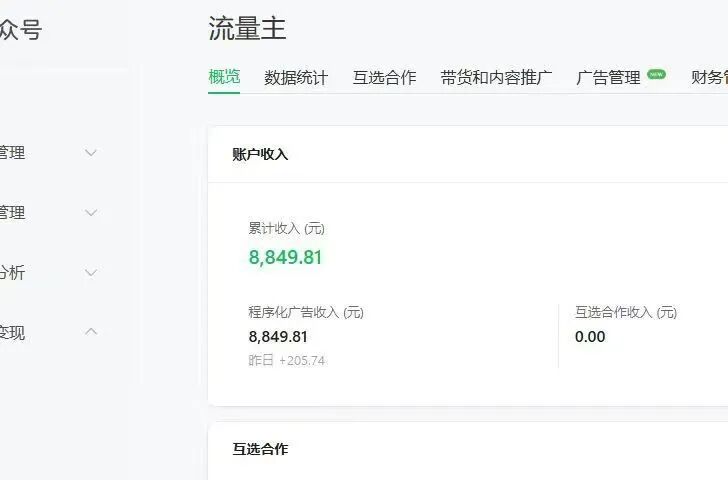Expand the topmost sidebar 管理 chevron

pyautogui.click(x=91, y=153)
